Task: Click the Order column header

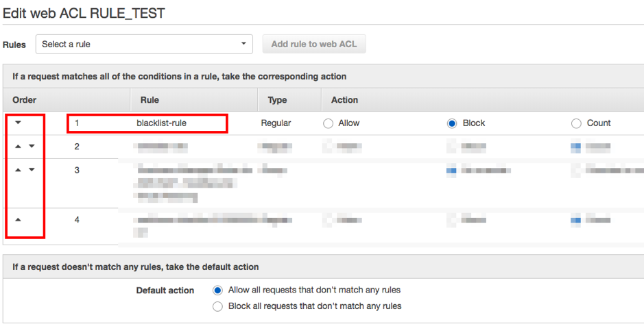Action: coord(24,100)
